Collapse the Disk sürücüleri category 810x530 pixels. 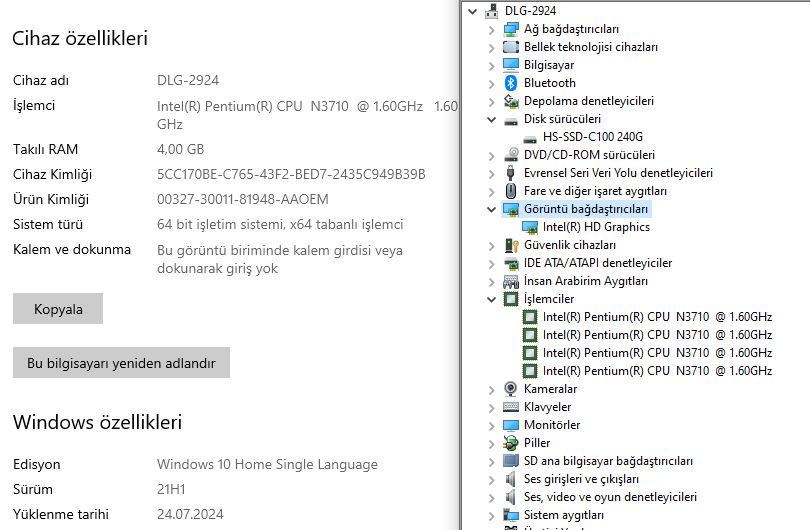[x=491, y=119]
